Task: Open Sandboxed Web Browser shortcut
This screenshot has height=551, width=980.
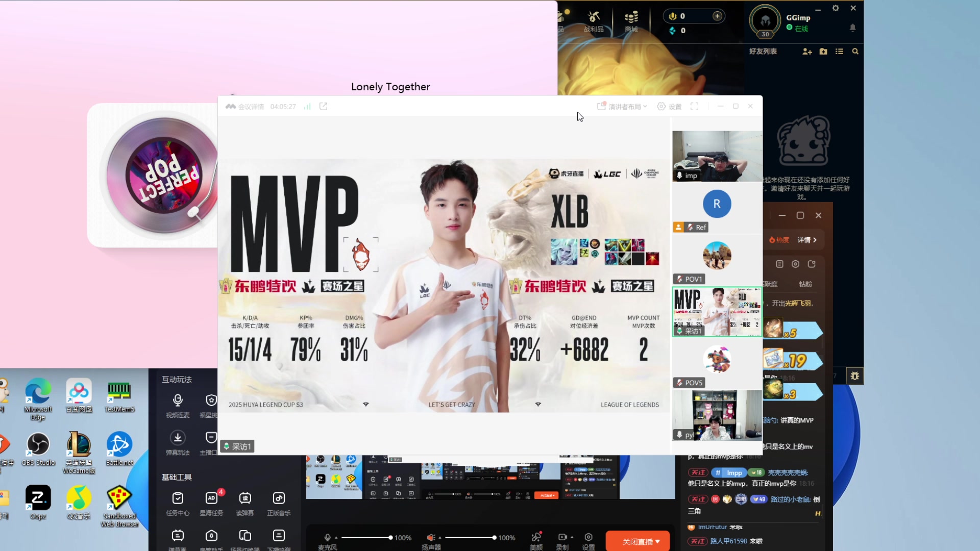Action: (x=119, y=506)
